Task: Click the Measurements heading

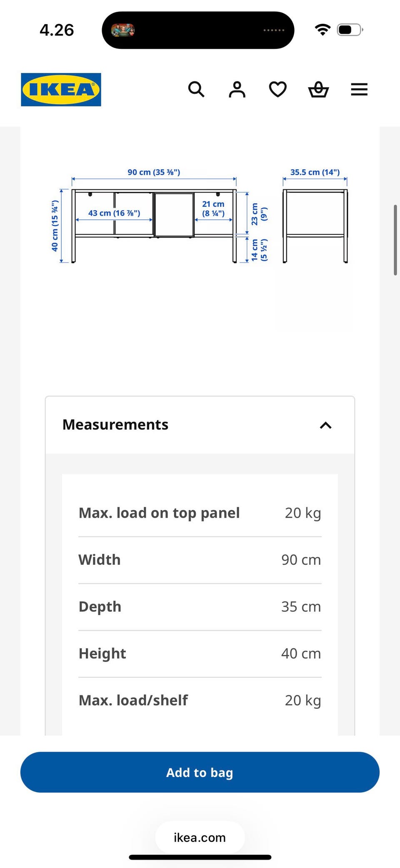Action: coord(115,425)
